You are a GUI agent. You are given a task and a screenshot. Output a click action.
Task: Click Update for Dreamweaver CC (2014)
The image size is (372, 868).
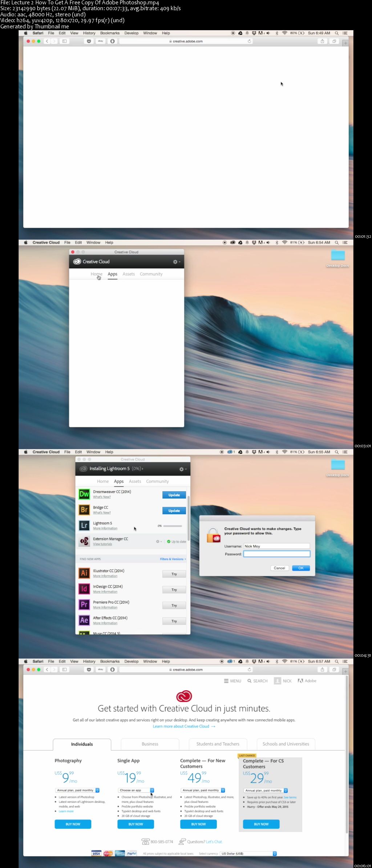tap(174, 495)
